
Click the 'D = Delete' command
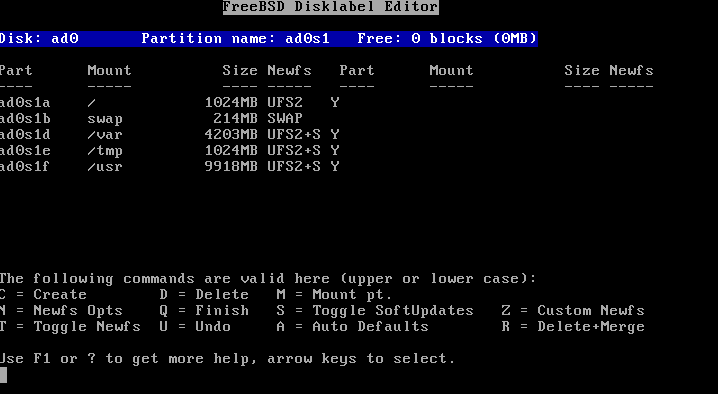click(204, 295)
